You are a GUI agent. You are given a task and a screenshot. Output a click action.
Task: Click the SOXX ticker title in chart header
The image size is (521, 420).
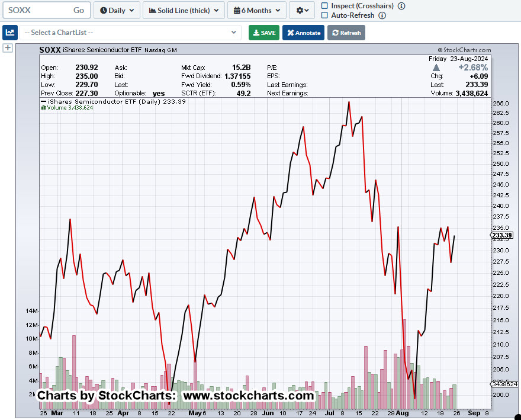(50, 51)
